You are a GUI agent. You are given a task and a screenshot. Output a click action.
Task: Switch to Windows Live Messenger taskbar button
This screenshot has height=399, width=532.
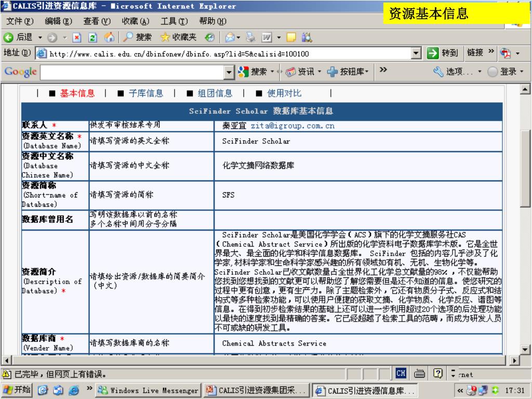[x=149, y=391]
